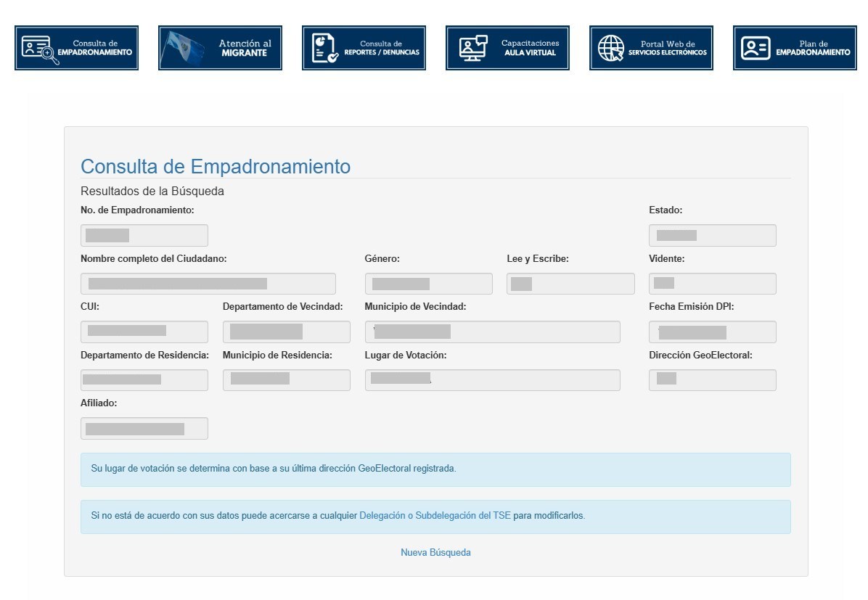
Task: Click the 'Si no está de acuerdo' notice text
Action: (x=337, y=515)
